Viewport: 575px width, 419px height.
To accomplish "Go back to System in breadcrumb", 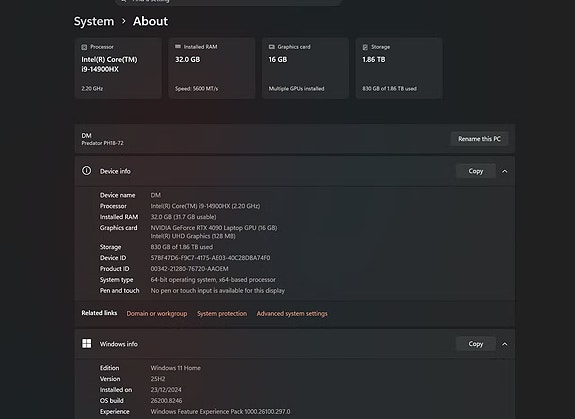I will (x=94, y=21).
